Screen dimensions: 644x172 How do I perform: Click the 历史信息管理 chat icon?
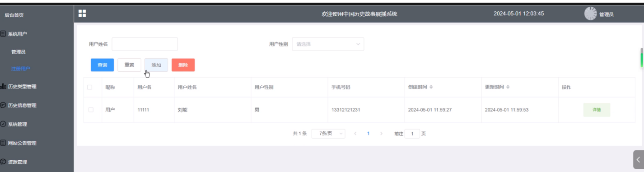tap(3, 105)
